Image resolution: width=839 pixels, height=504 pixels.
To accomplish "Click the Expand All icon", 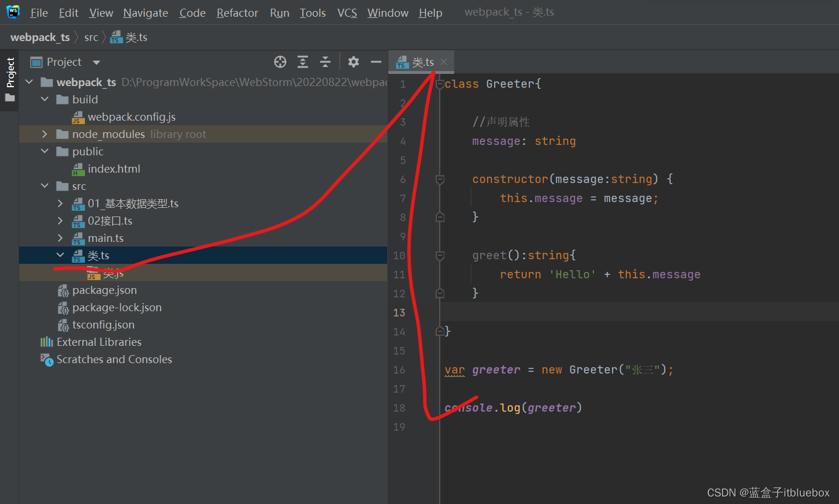I will [x=303, y=62].
